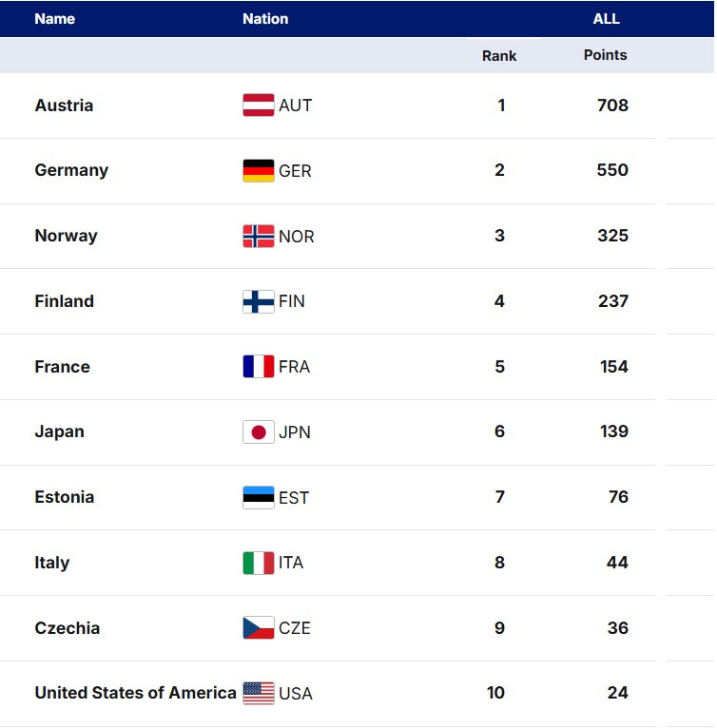Click the Norway flag icon

[x=258, y=237]
